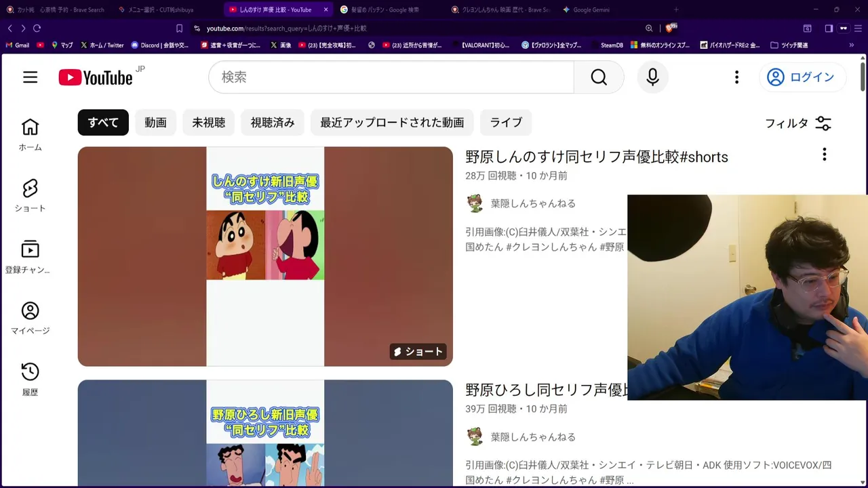Click the ログイン sign-in button
The image size is (868, 488).
click(803, 77)
